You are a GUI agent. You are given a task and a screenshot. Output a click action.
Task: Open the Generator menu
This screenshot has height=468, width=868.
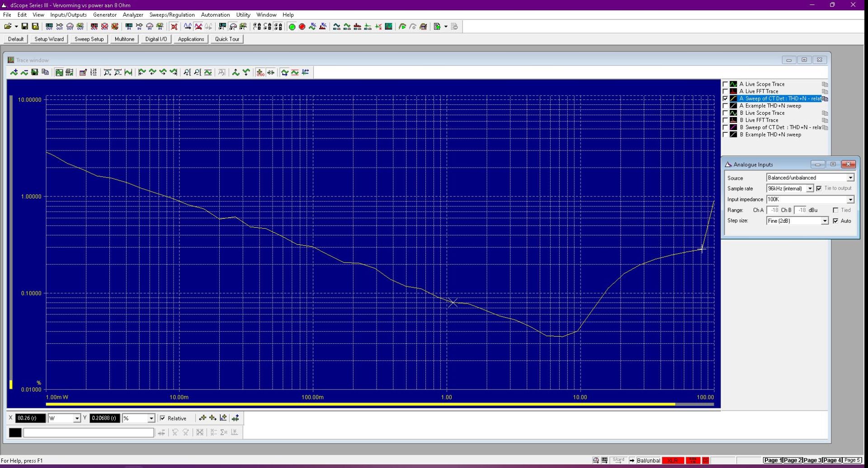[x=105, y=15]
